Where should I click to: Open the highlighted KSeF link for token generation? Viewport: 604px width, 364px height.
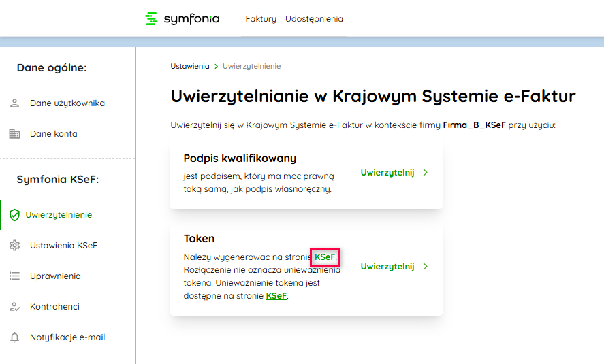[324, 257]
